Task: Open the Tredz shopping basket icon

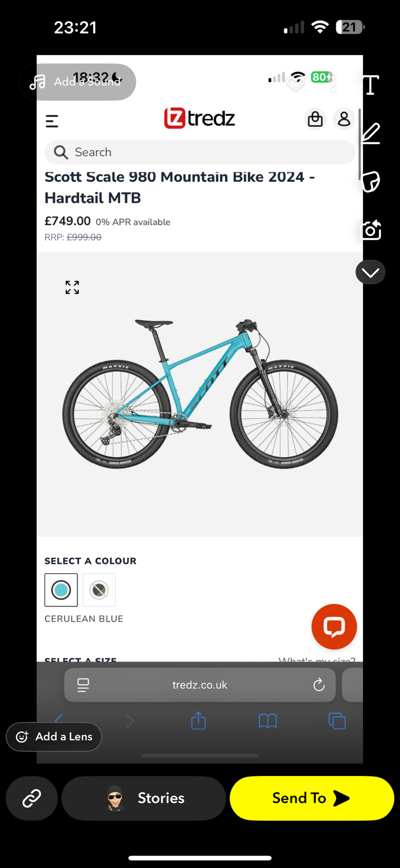Action: [x=315, y=119]
